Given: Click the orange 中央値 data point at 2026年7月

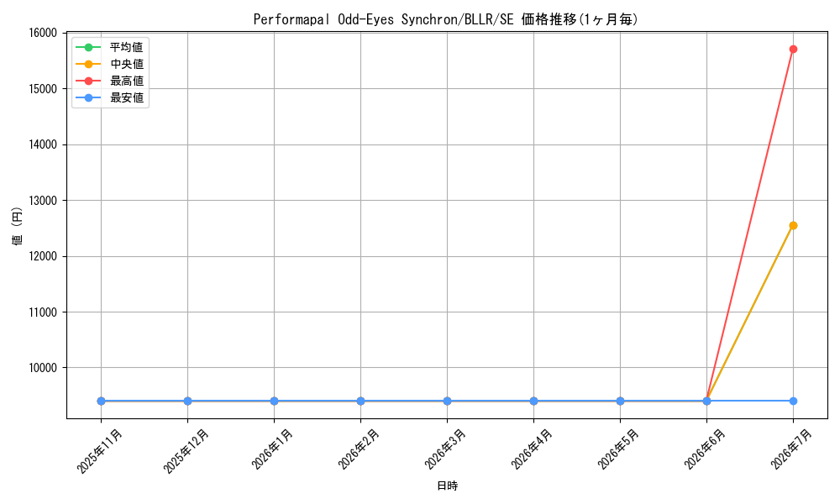Looking at the screenshot, I should (x=793, y=225).
